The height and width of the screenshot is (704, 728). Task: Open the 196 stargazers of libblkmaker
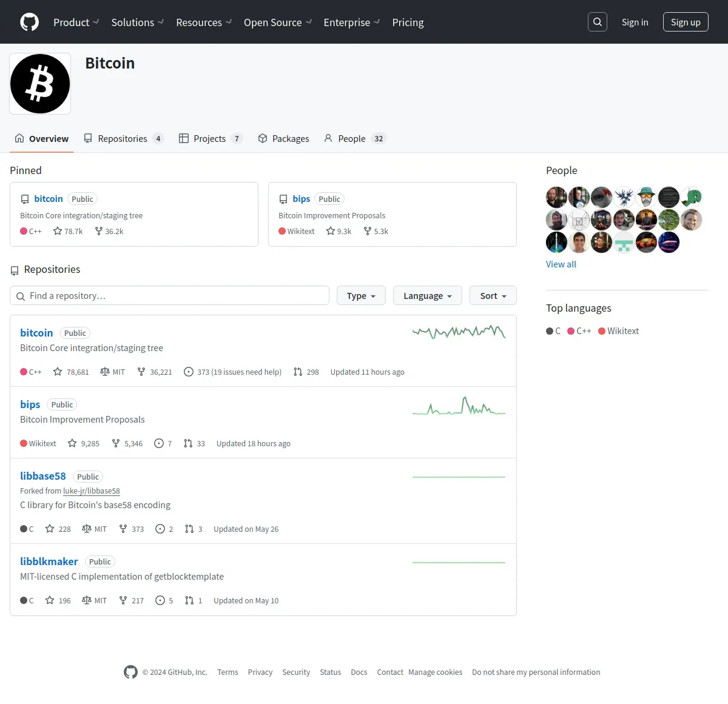(58, 600)
